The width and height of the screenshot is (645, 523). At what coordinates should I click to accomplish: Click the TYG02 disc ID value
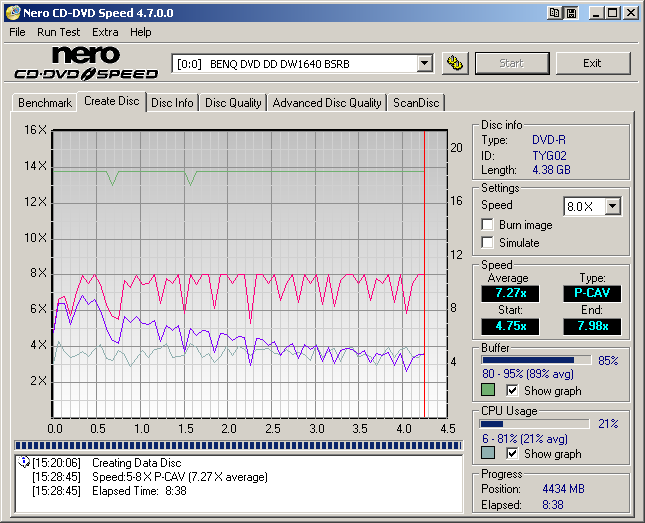coord(550,156)
